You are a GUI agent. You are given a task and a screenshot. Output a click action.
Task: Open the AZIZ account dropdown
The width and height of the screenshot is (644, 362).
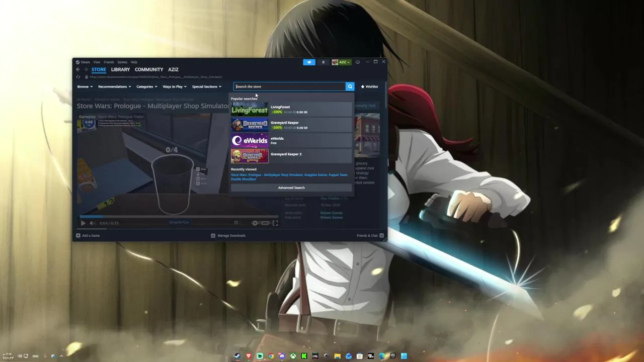pos(341,62)
